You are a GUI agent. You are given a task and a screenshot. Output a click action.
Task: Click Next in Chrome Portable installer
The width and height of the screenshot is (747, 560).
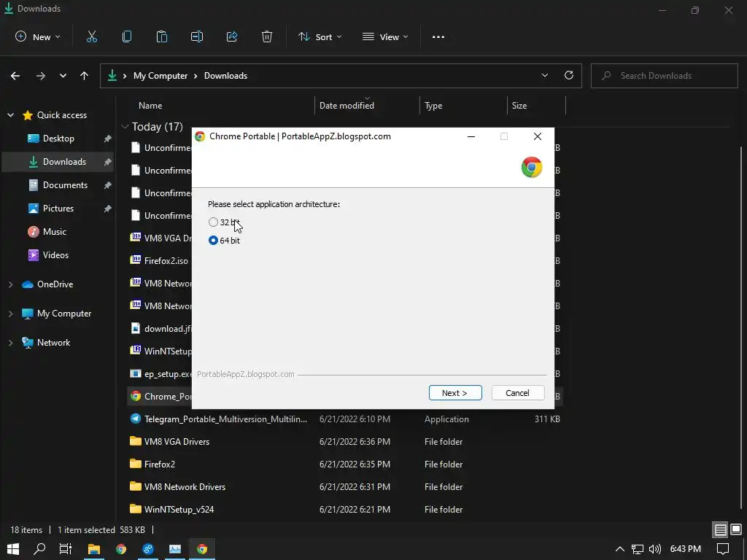tap(455, 393)
